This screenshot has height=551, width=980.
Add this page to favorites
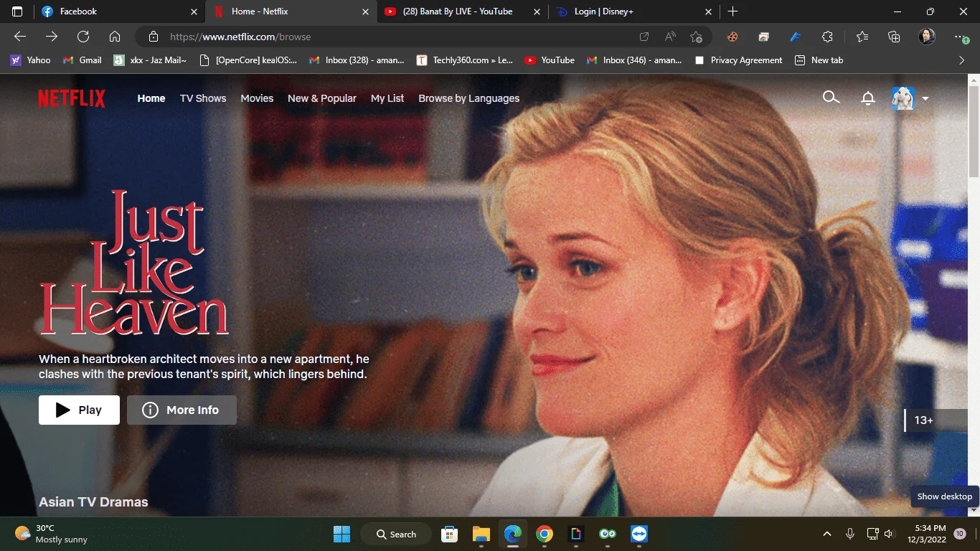pyautogui.click(x=696, y=37)
